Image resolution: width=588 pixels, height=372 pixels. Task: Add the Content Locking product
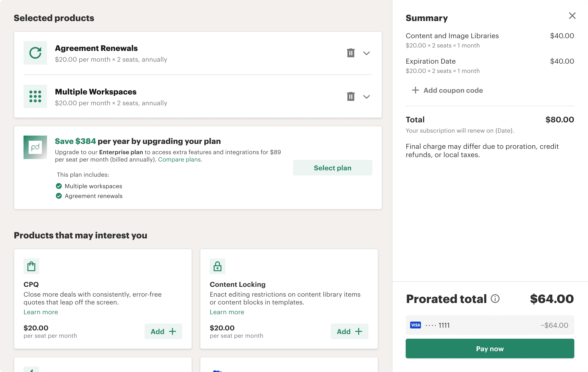(349, 331)
